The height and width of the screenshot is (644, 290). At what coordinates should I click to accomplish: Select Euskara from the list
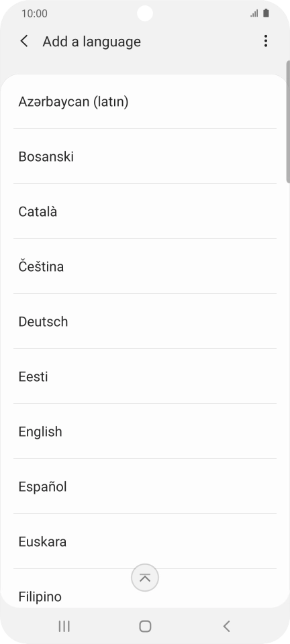coord(145,541)
